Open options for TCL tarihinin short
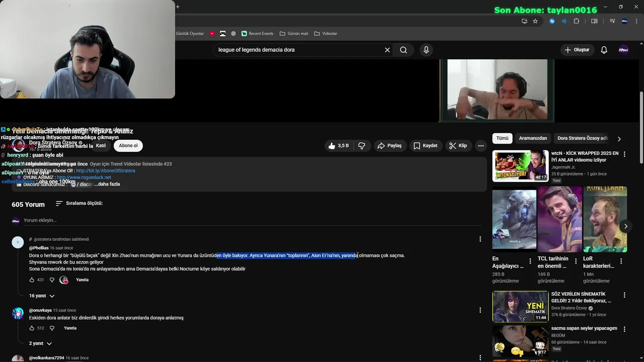Screen dimensions: 644x362 (x=576, y=261)
